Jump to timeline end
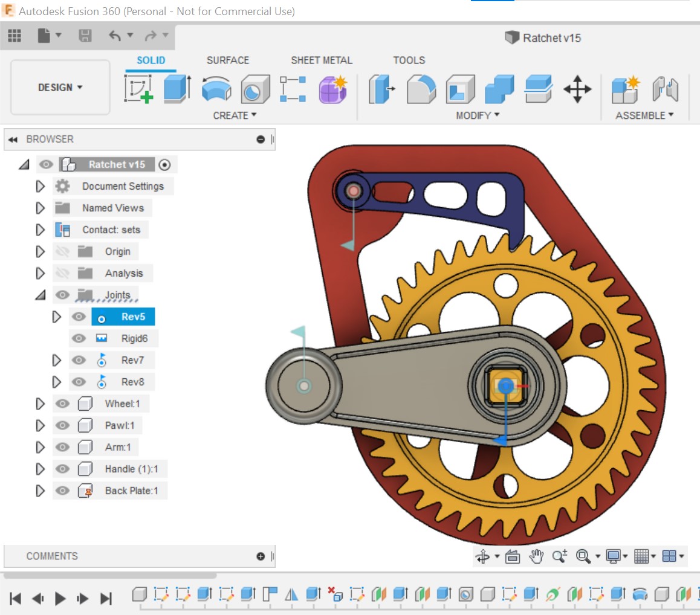700x615 pixels. [x=106, y=599]
